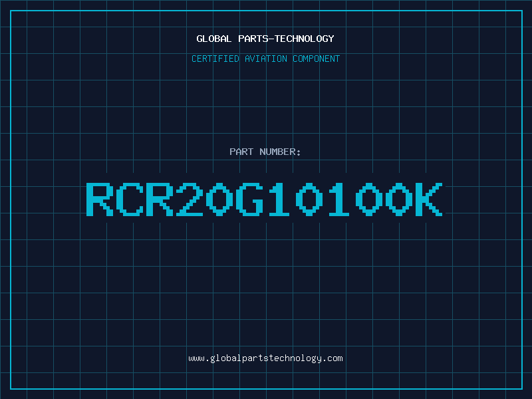
Task: Select the part number RCR20G10100K
Action: (x=264, y=199)
